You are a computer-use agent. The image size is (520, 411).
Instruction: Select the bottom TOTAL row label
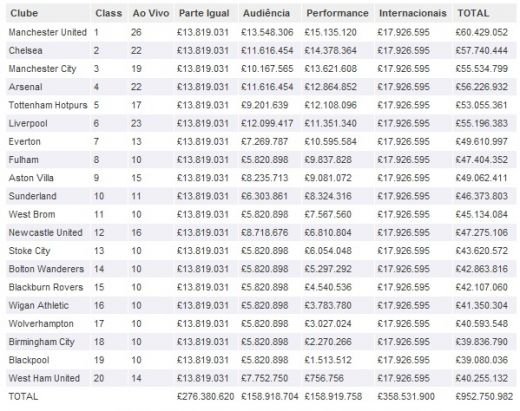[x=23, y=397]
